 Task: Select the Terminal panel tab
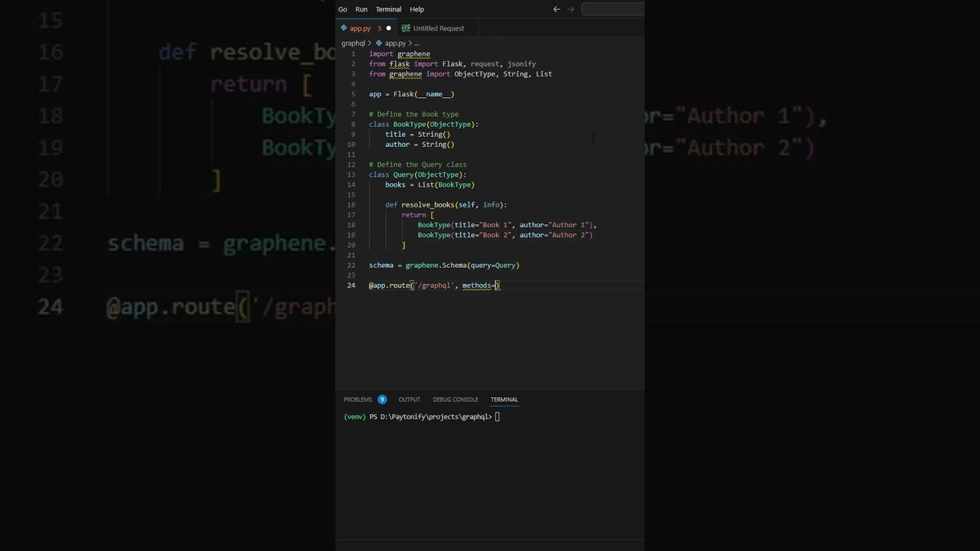coord(505,399)
